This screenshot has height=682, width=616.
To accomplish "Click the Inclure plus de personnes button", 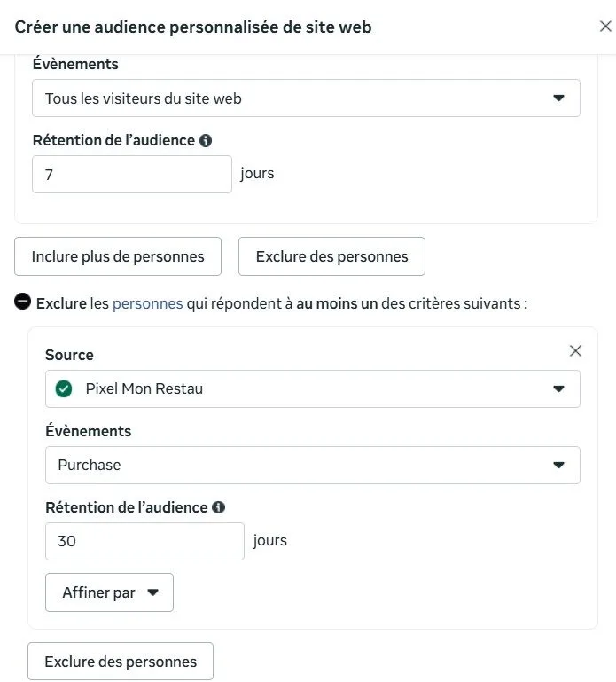I will 118,256.
